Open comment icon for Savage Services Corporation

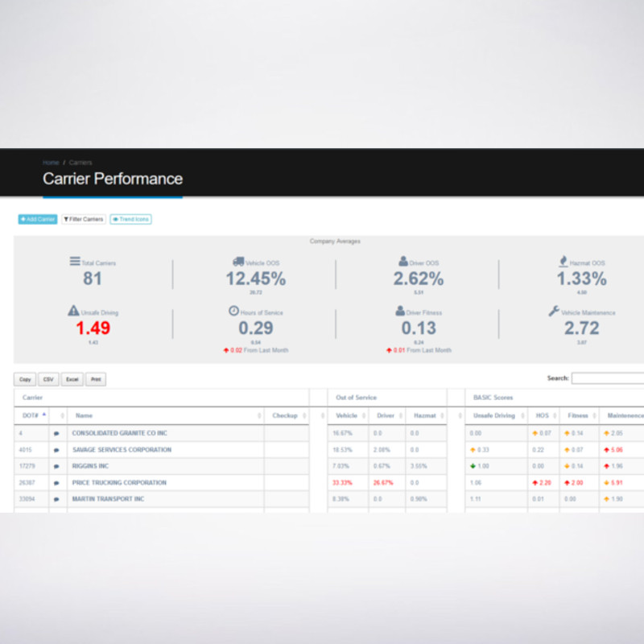(56, 450)
